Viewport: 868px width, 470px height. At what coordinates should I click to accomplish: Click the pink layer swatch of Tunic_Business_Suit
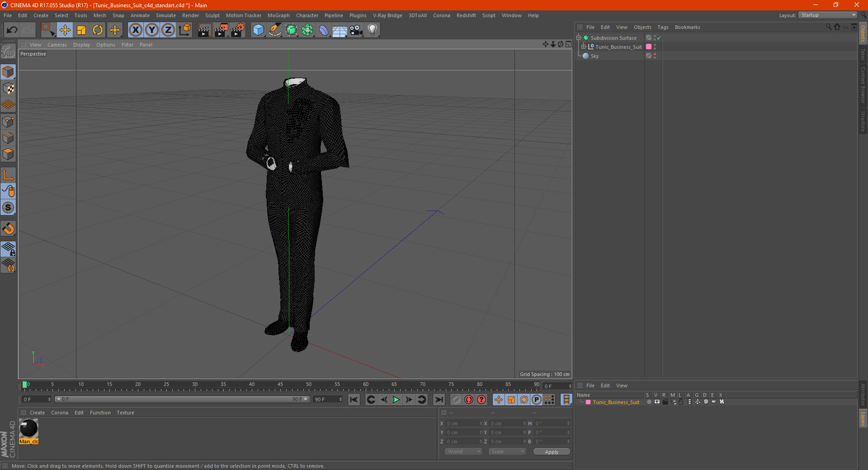(649, 47)
